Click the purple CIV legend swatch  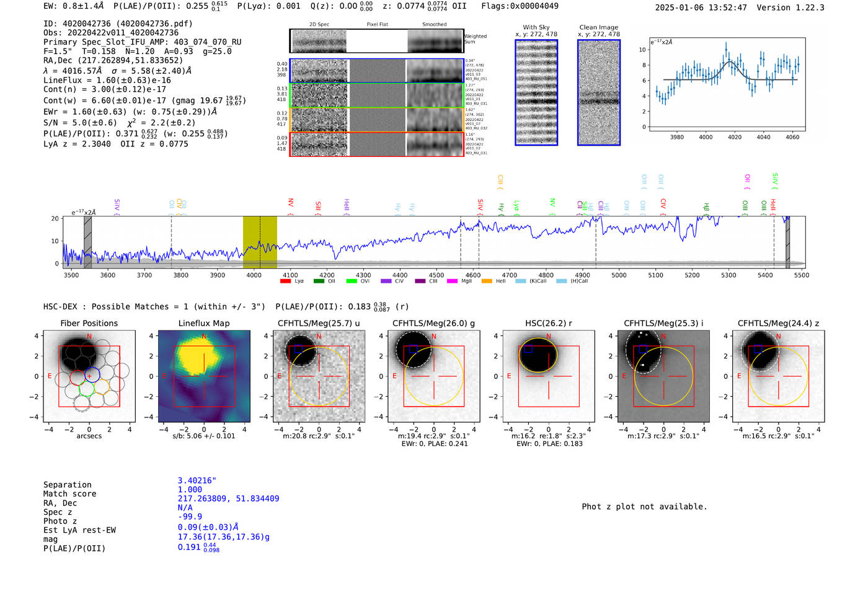tap(386, 281)
